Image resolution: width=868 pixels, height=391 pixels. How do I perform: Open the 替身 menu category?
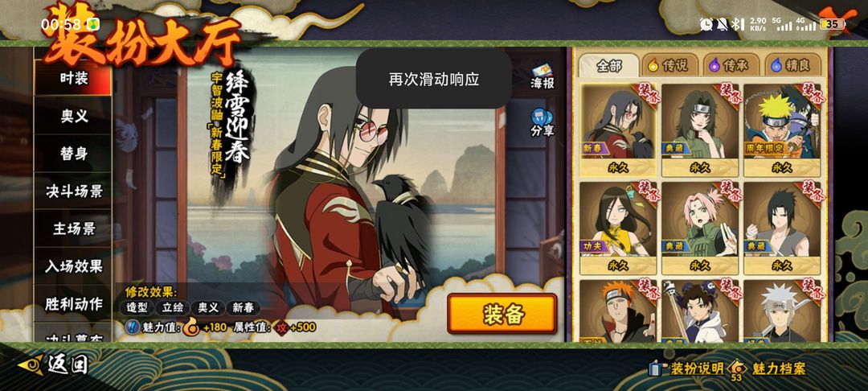74,154
